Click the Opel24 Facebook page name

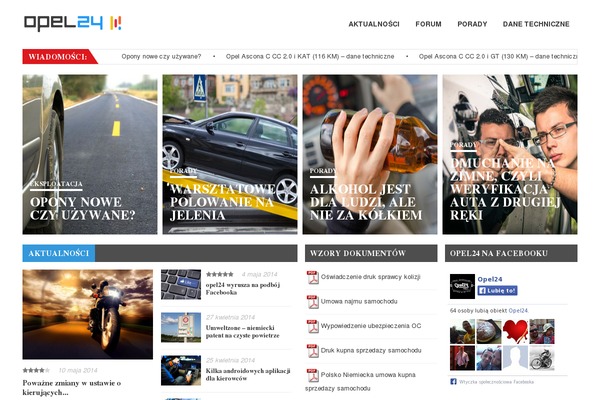click(x=490, y=279)
